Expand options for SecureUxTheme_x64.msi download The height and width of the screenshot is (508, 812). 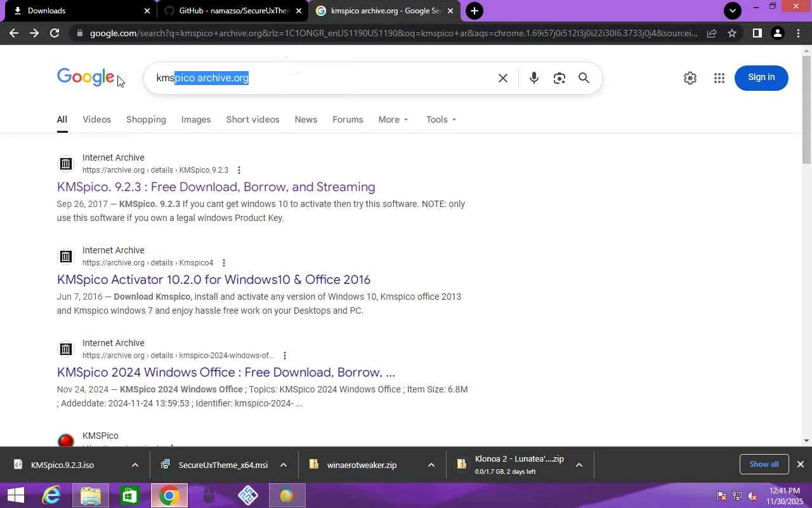(x=284, y=465)
